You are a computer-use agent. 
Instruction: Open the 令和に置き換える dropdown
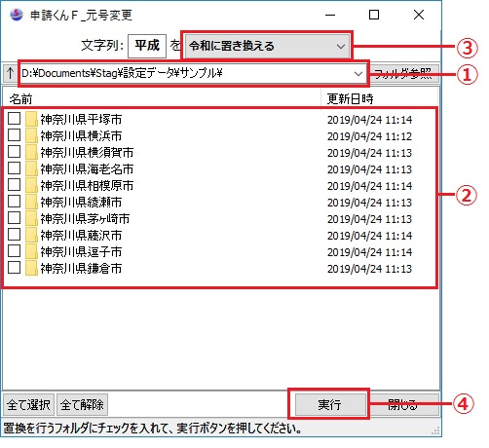coord(267,46)
